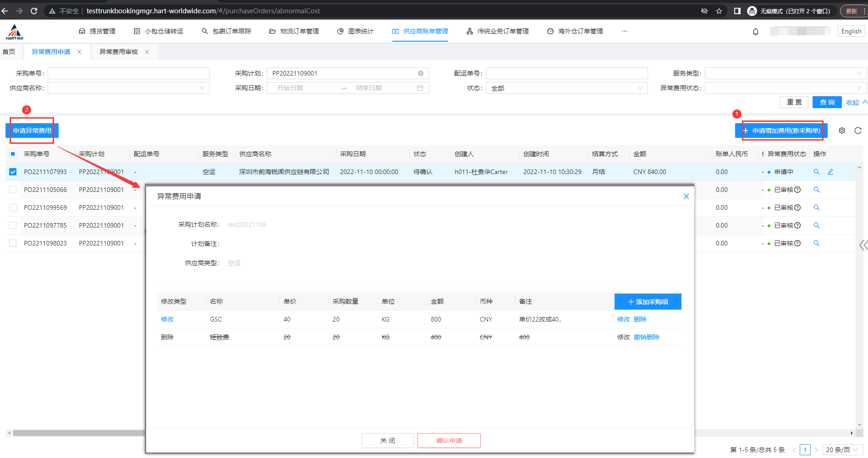
Task: Click help icon beside PO2211105066 approved status
Action: point(797,190)
